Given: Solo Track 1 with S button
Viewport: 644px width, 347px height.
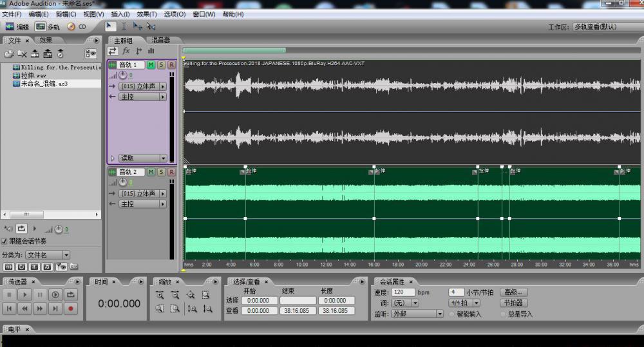Looking at the screenshot, I should coord(162,65).
